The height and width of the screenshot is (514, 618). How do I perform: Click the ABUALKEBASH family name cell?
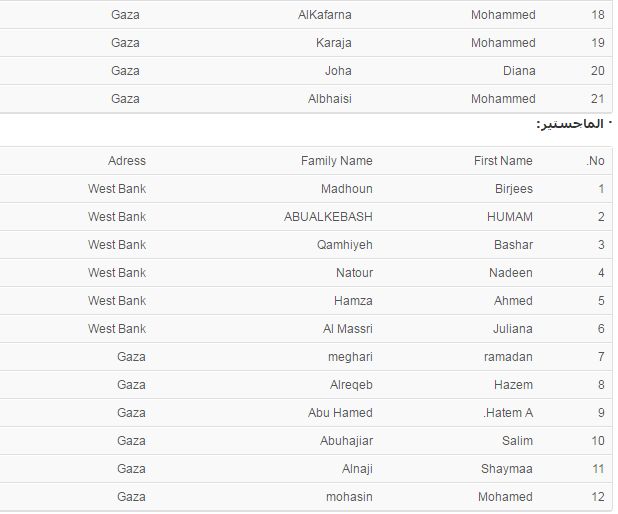click(x=328, y=217)
